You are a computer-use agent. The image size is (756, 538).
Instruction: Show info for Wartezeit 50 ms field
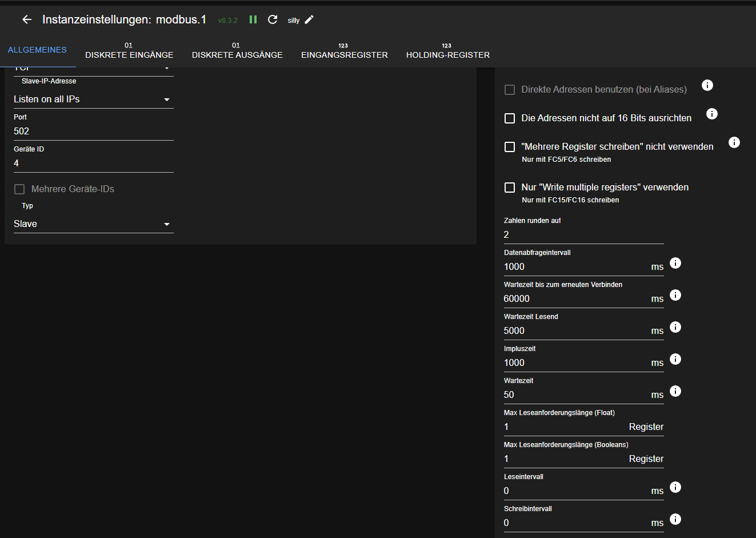pyautogui.click(x=675, y=391)
